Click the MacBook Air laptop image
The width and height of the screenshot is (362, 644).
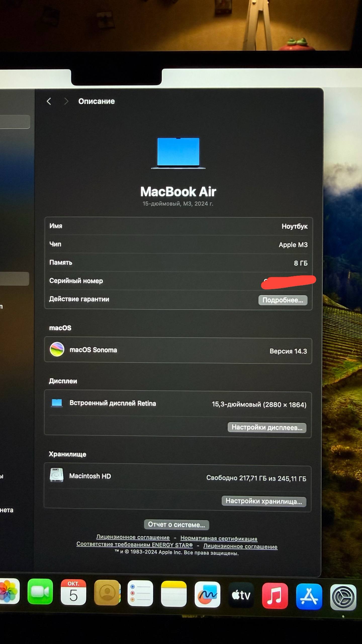pos(178,153)
